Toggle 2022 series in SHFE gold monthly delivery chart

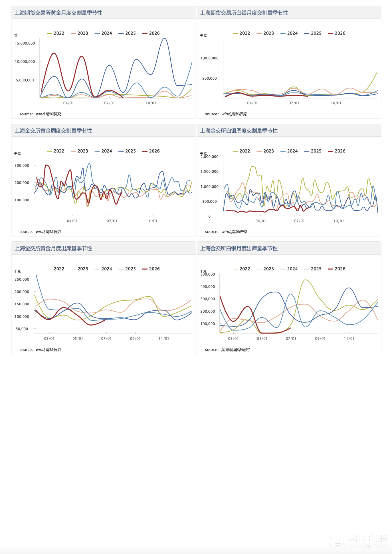pyautogui.click(x=56, y=33)
